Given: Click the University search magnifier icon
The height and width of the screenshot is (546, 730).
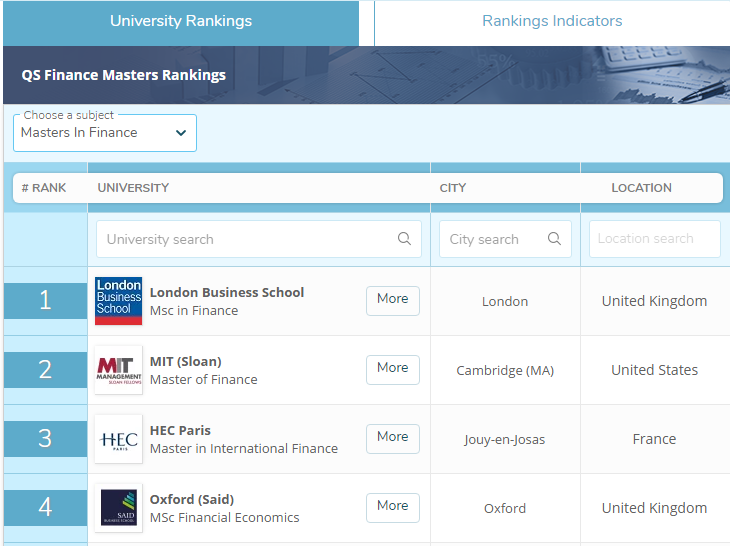Looking at the screenshot, I should click(404, 239).
